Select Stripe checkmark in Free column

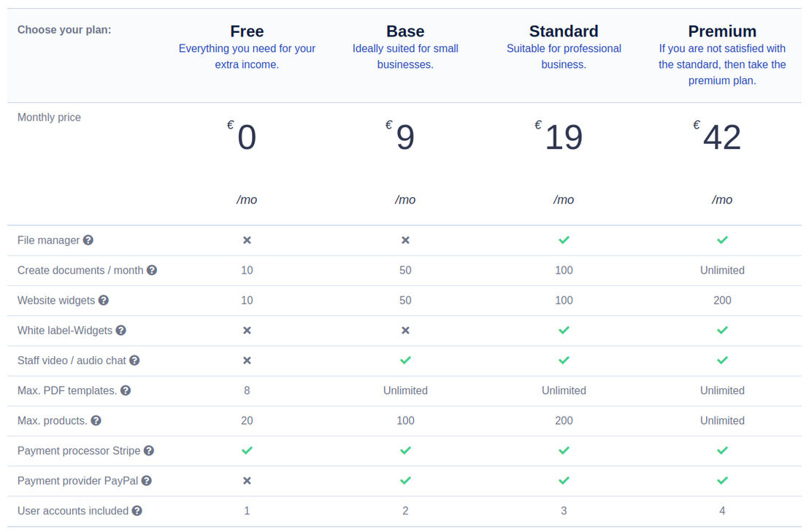coord(247,450)
